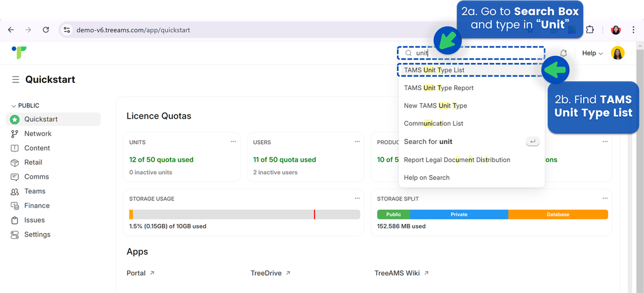The height and width of the screenshot is (293, 644).
Task: Open Storage Split card options ellipsis
Action: pos(605,198)
